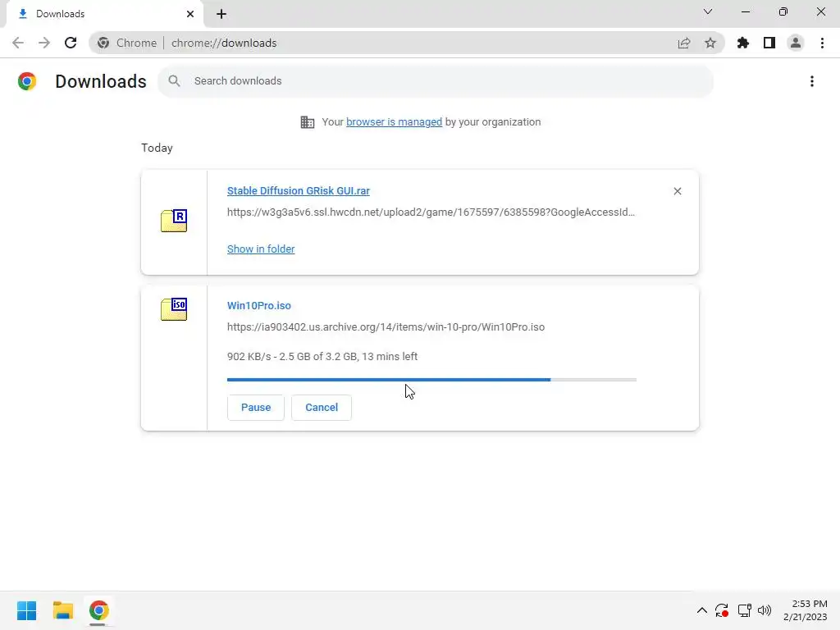Click the search magnifier icon
This screenshot has height=630, width=840.
[x=174, y=81]
